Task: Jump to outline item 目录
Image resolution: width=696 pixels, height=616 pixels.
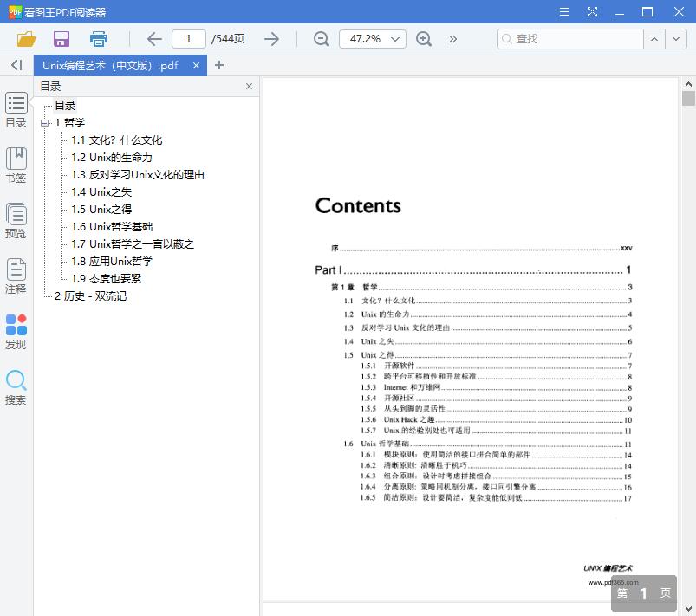Action: coord(65,106)
